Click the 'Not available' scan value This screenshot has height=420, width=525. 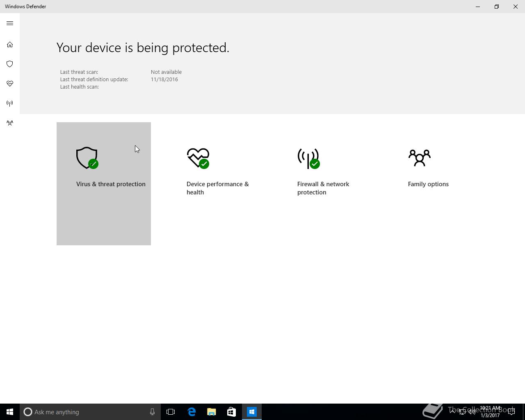pos(166,72)
